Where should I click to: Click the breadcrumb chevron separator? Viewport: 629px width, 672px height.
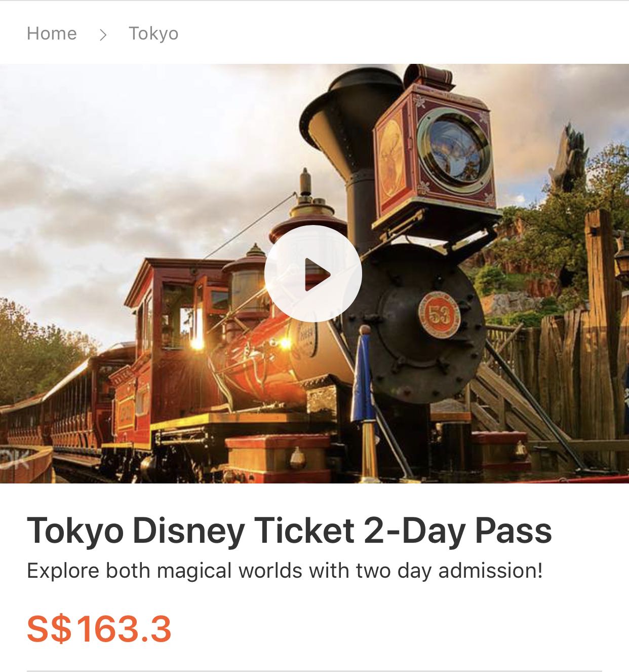[x=103, y=34]
